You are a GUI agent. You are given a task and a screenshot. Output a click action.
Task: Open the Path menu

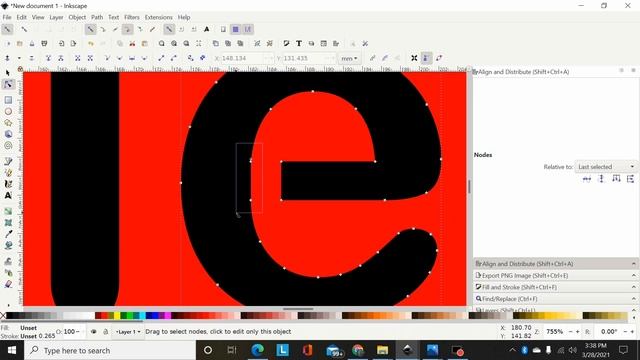coord(97,17)
